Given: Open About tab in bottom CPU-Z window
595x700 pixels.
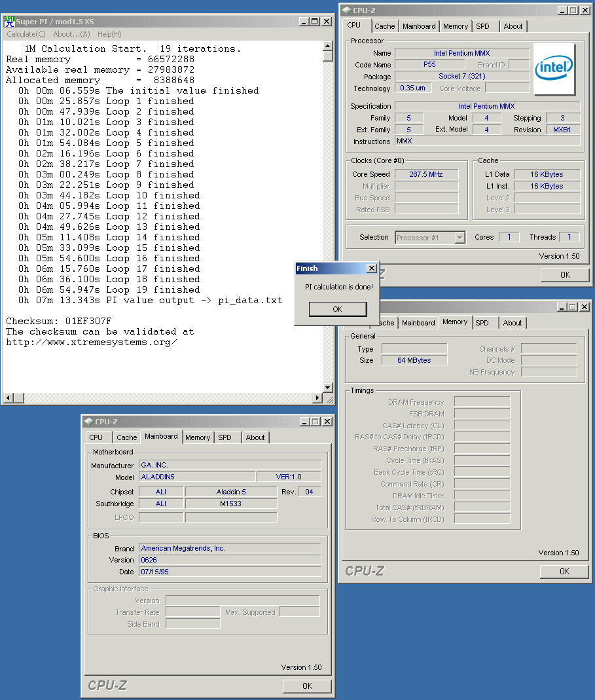Looking at the screenshot, I should point(255,437).
